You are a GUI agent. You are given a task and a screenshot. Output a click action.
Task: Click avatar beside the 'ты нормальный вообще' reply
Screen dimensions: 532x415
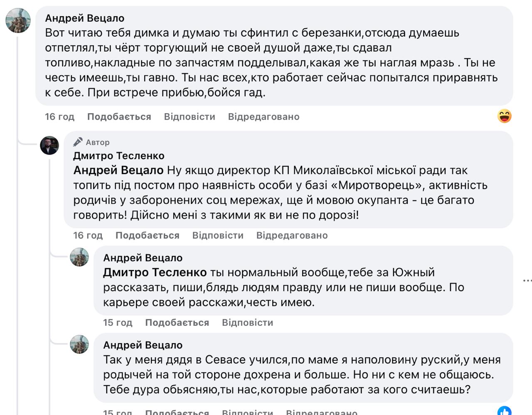click(79, 257)
